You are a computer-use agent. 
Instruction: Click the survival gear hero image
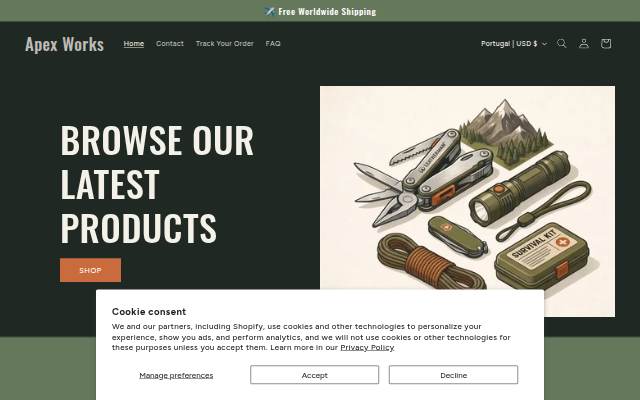coord(467,188)
